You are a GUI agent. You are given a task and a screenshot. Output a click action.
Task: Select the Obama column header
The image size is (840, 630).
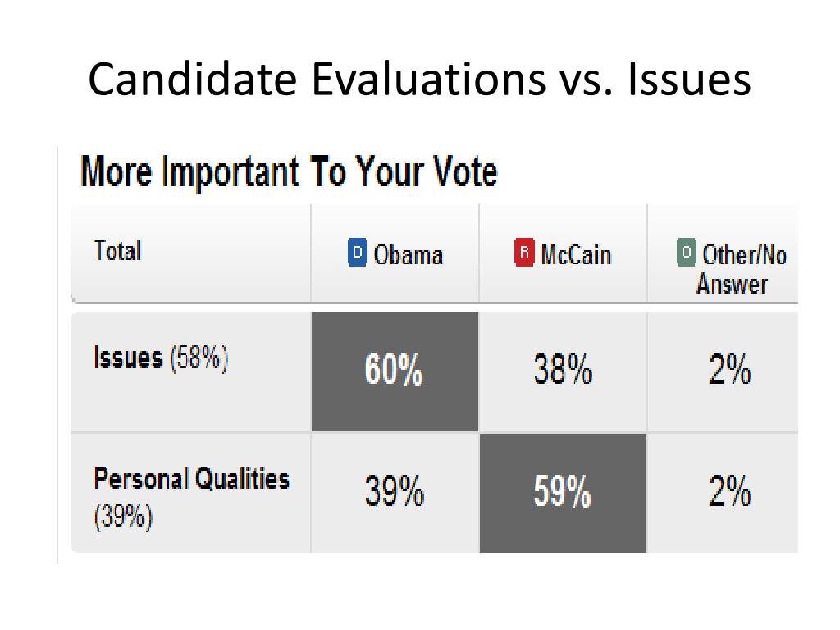395,253
